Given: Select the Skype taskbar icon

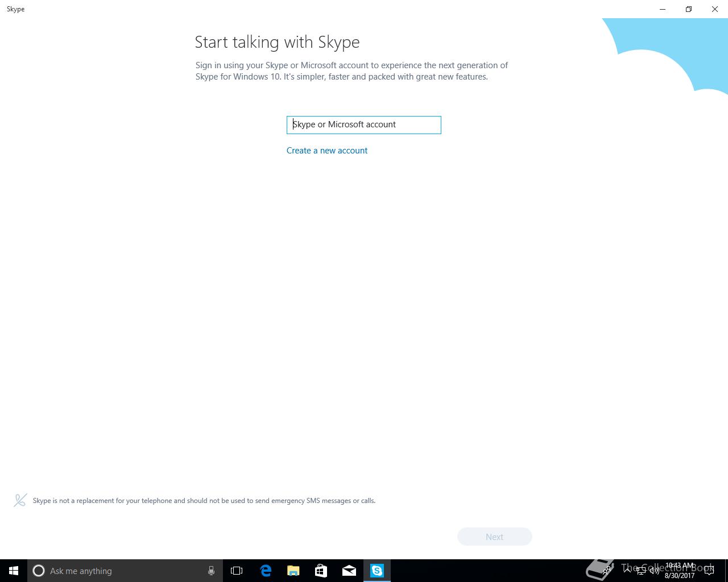Looking at the screenshot, I should 377,571.
